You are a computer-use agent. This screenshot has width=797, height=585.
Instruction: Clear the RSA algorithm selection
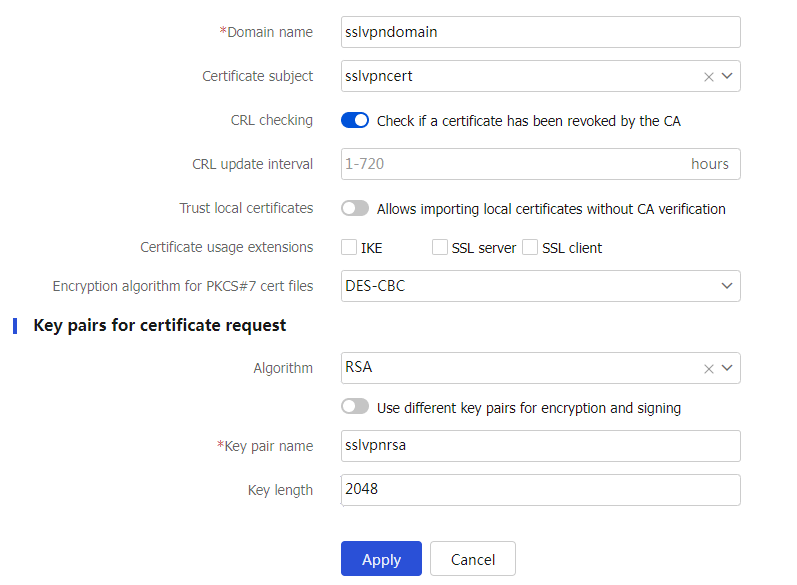click(x=709, y=368)
